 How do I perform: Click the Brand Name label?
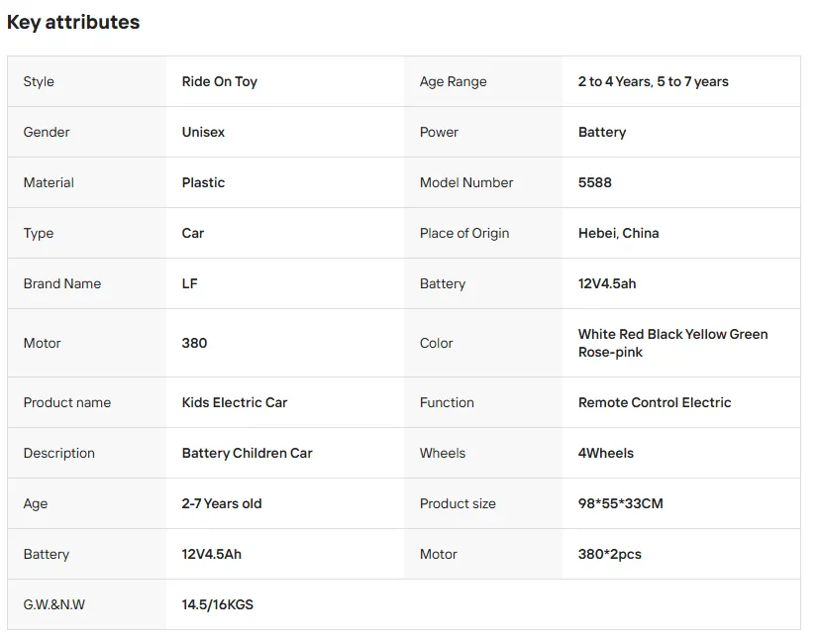coord(62,283)
